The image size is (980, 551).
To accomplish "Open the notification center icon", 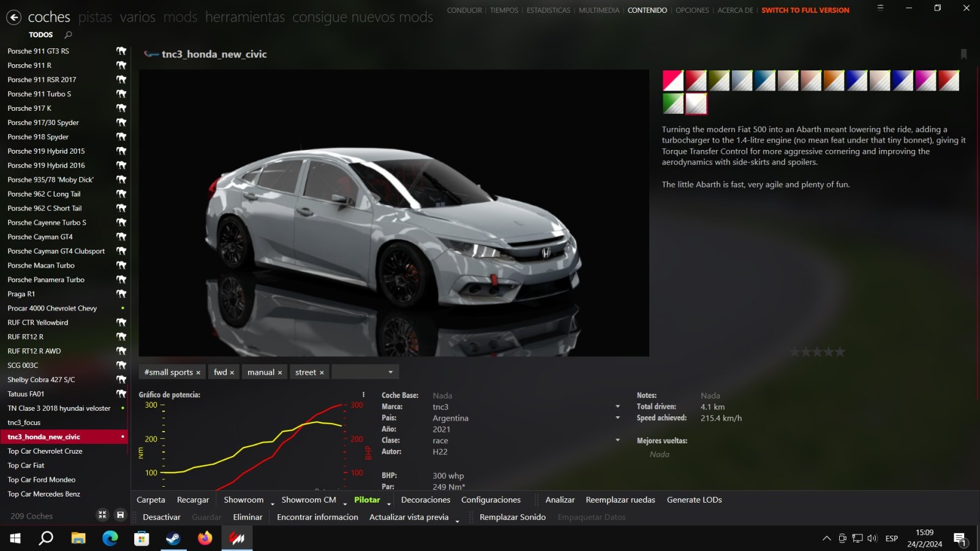I will 960,539.
